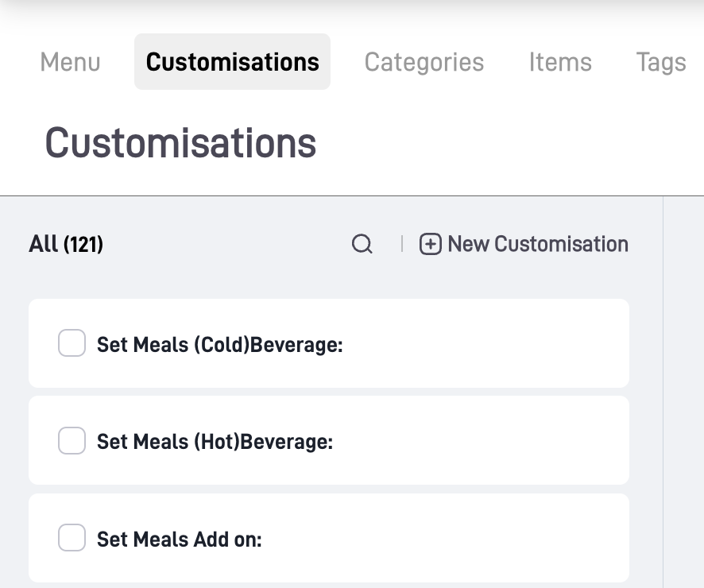Open the Set Meals (Cold)Beverage customisation name
The image size is (704, 588).
click(x=219, y=345)
